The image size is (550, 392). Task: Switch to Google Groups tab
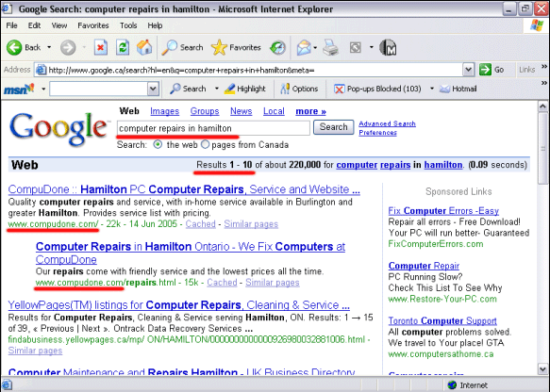click(x=205, y=111)
